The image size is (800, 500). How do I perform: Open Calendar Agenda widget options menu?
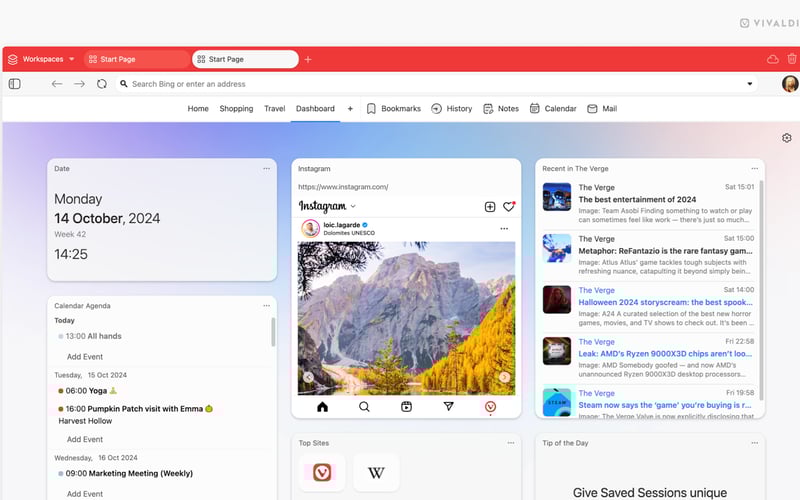[x=266, y=306]
